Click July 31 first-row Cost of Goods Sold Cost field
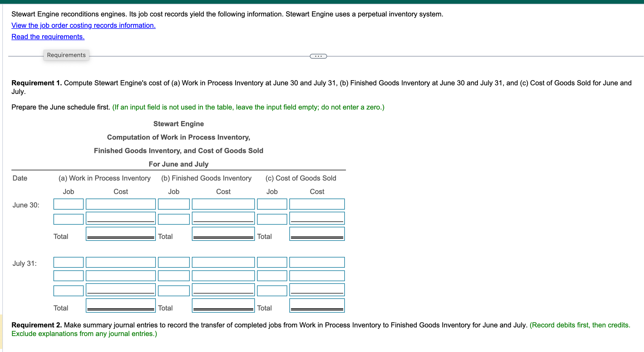This screenshot has width=644, height=352. (317, 262)
